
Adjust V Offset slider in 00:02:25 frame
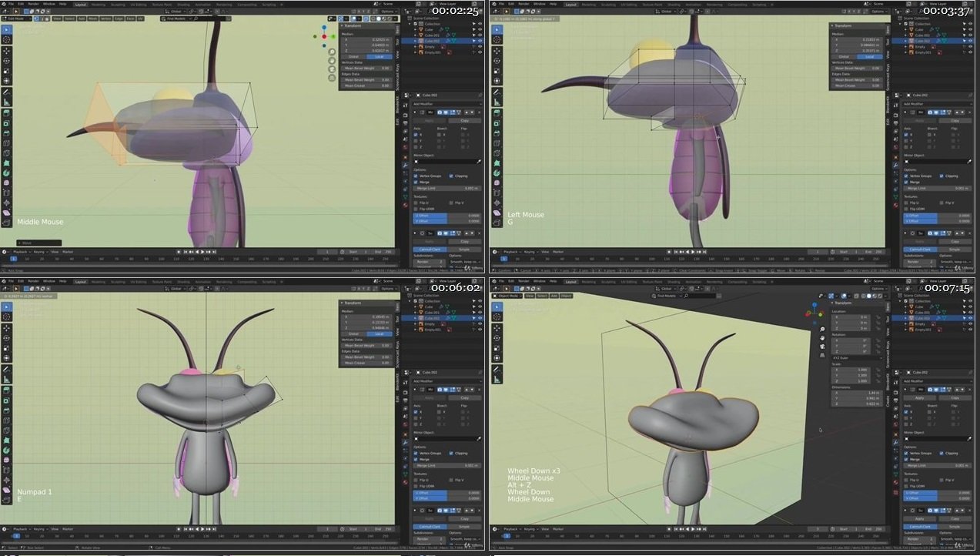tap(447, 221)
